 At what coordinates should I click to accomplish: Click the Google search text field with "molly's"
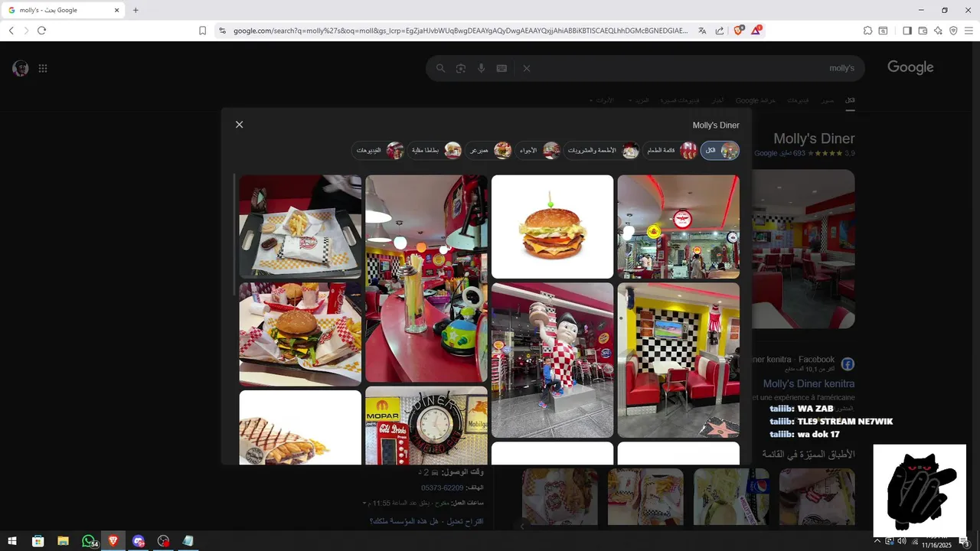click(x=693, y=68)
